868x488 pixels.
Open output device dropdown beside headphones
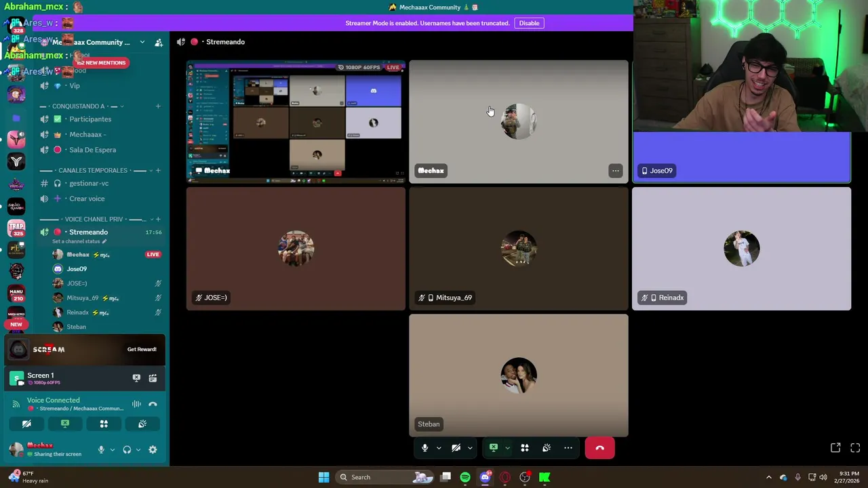coord(138,449)
